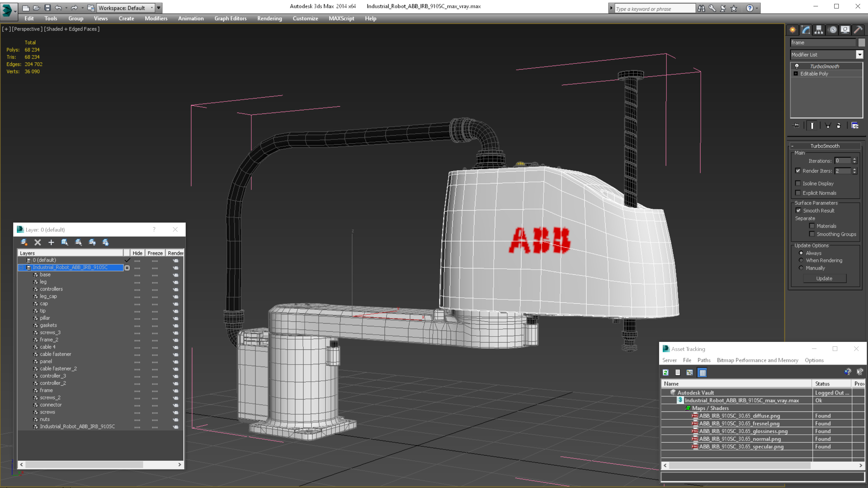Collapse the TurboSmooth rollout header
This screenshot has height=488, width=868.
(x=825, y=146)
